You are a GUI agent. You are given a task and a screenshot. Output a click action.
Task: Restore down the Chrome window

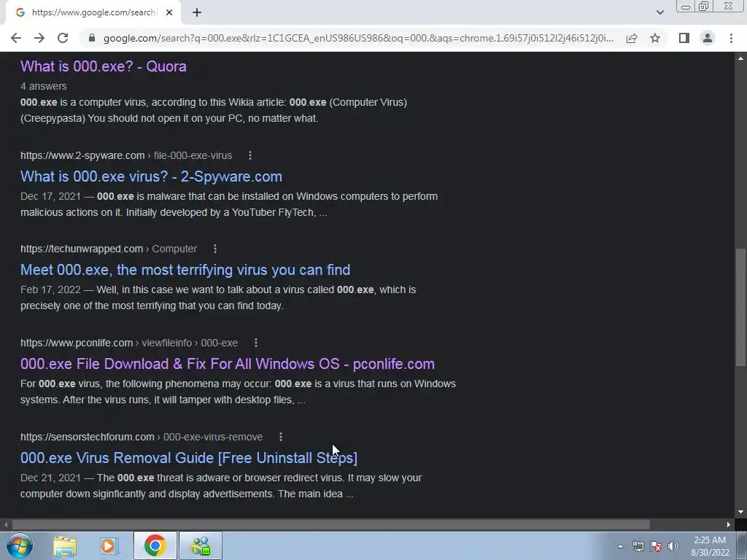point(703,6)
